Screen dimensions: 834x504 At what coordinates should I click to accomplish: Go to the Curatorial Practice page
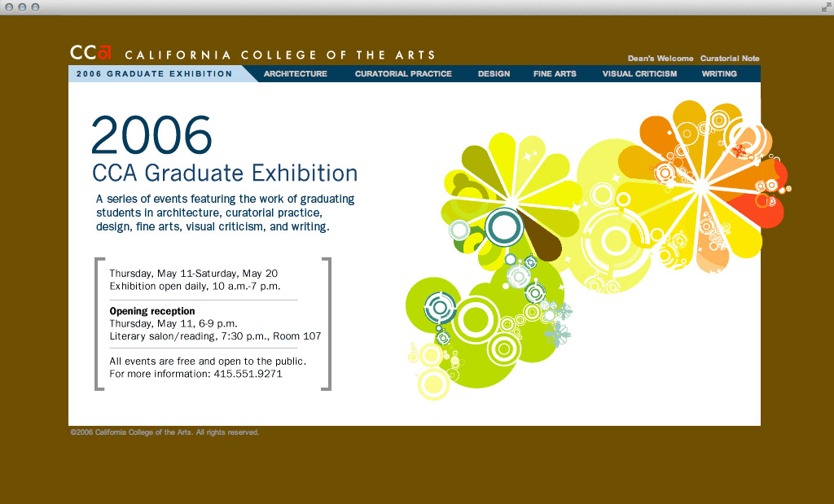pyautogui.click(x=403, y=74)
